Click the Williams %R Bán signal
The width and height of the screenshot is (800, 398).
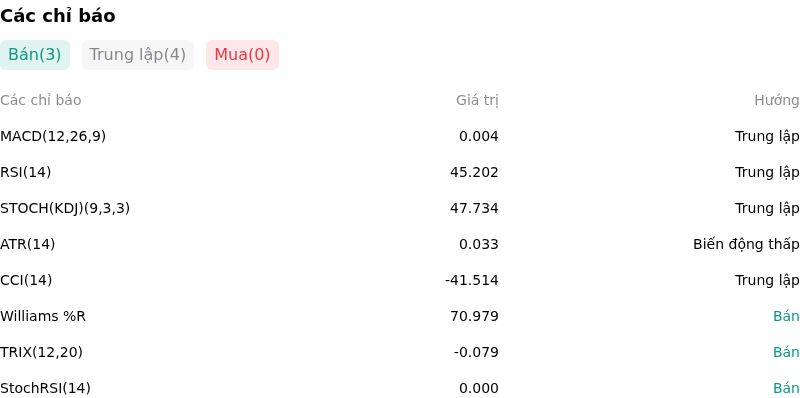tap(786, 316)
